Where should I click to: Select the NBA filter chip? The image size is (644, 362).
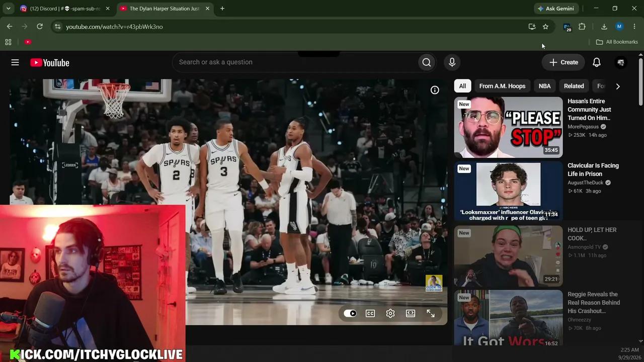click(x=544, y=86)
